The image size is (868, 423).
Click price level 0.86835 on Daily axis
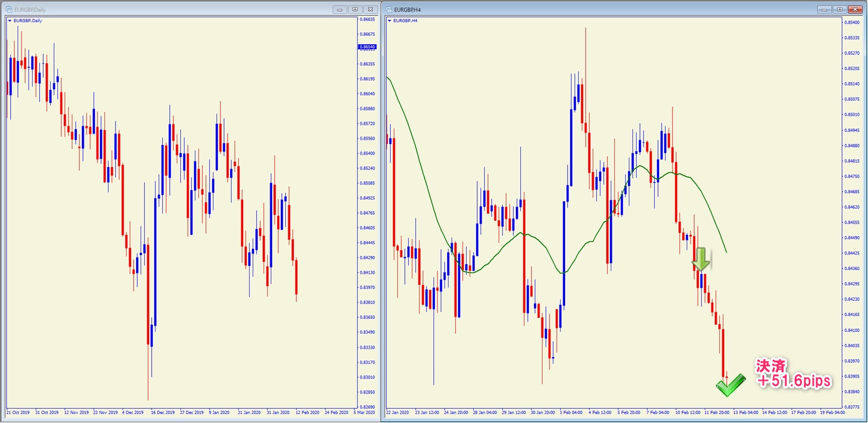[x=367, y=19]
